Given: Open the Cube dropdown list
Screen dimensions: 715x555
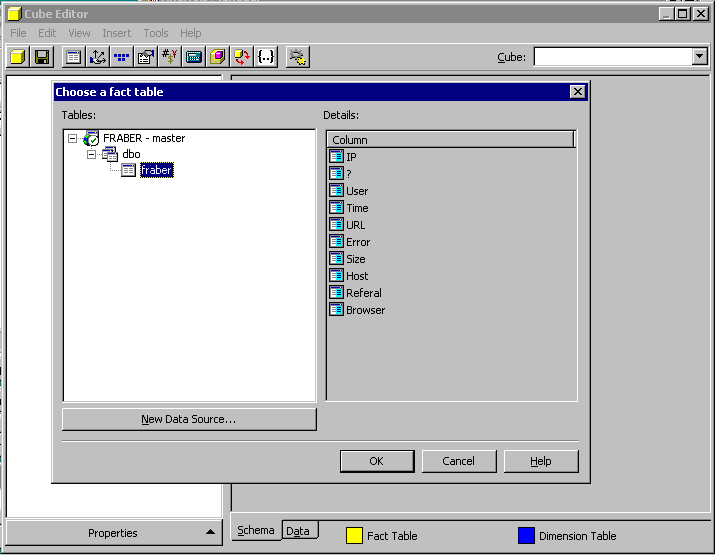Looking at the screenshot, I should 699,57.
